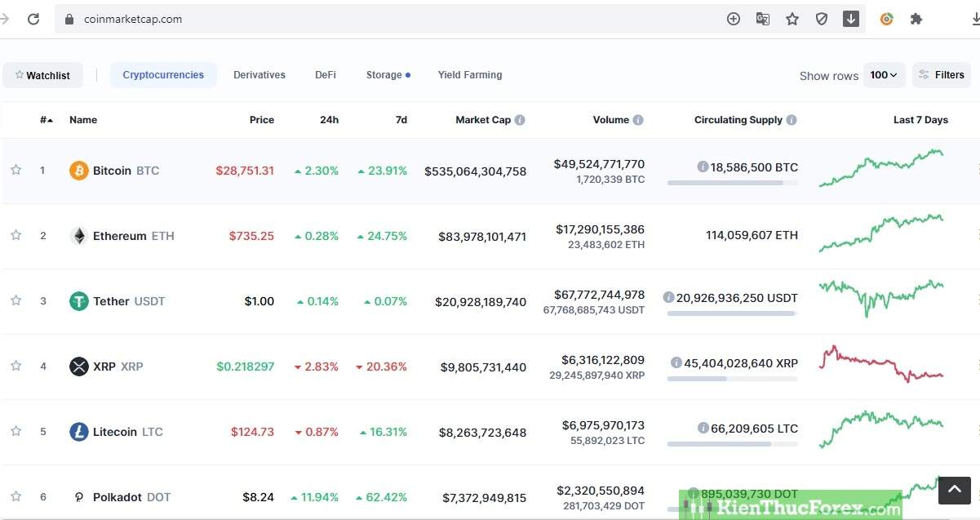Open Circulating Supply header info icon
The image size is (980, 520).
(x=792, y=120)
